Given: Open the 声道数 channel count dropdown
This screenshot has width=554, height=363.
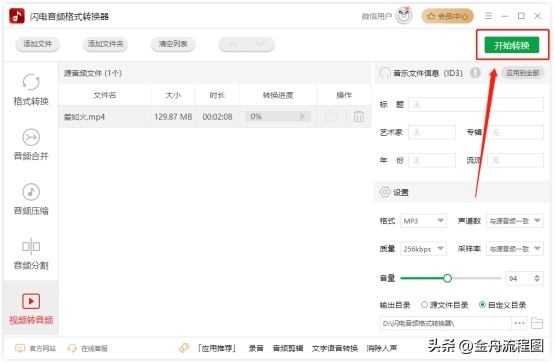Looking at the screenshot, I should [x=515, y=221].
